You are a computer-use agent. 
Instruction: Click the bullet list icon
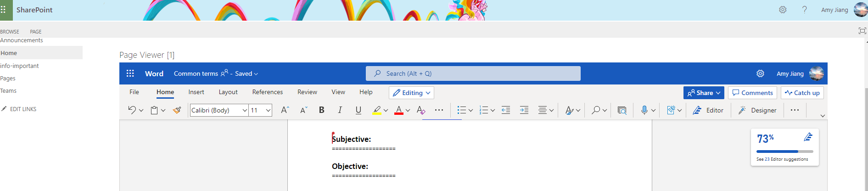[x=462, y=110]
